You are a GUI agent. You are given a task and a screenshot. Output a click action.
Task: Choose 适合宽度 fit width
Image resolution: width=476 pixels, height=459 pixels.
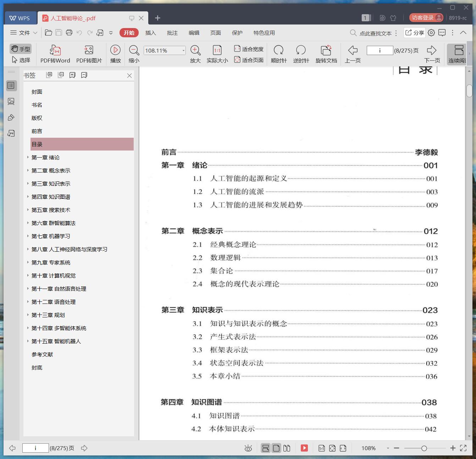[249, 49]
